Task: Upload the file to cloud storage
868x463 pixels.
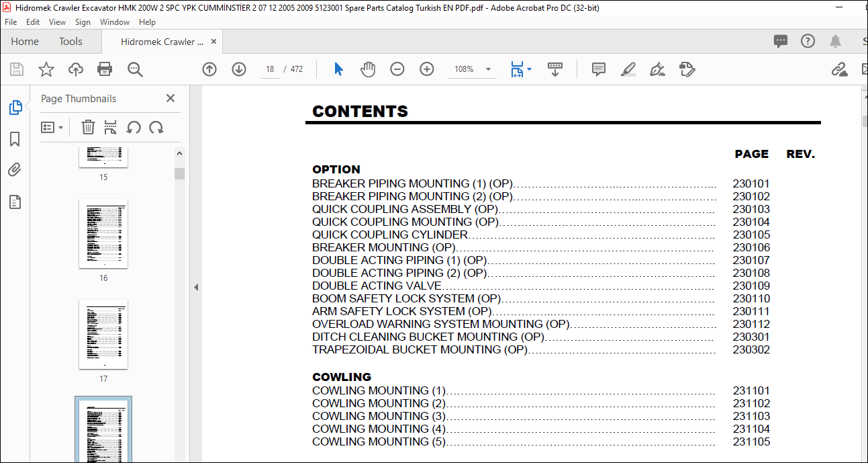Action: point(76,69)
